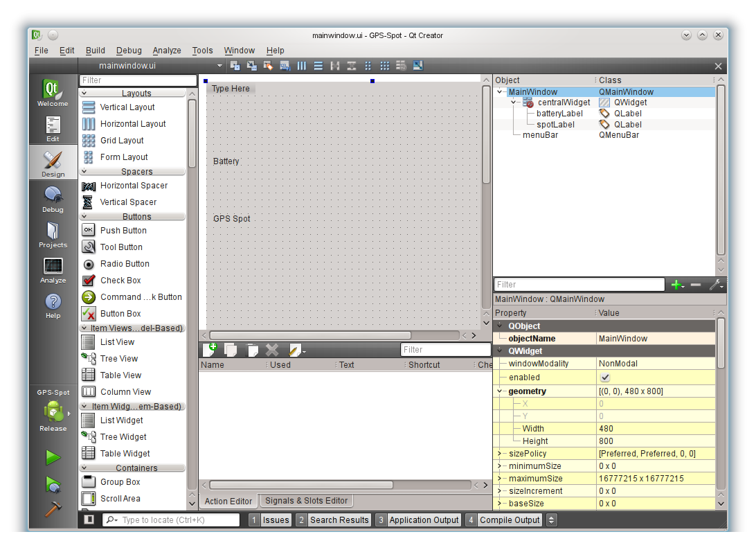The height and width of the screenshot is (559, 756).
Task: Open the Analyze menu
Action: coord(167,50)
